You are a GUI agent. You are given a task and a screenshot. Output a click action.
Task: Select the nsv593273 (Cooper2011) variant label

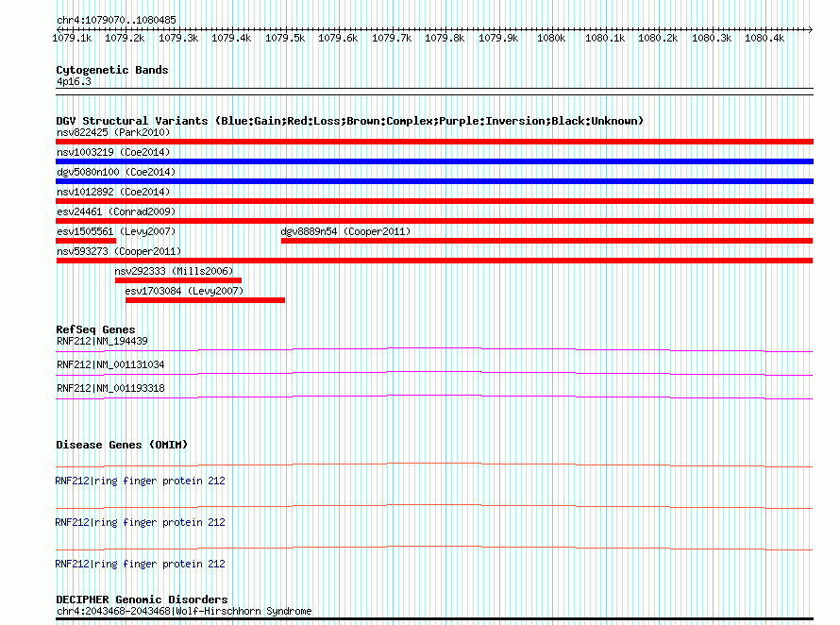(x=119, y=251)
